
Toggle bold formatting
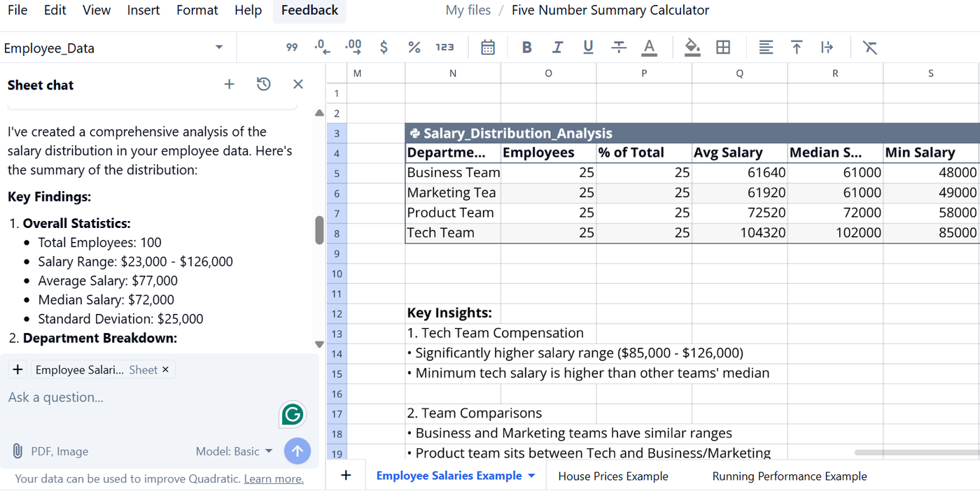tap(527, 48)
